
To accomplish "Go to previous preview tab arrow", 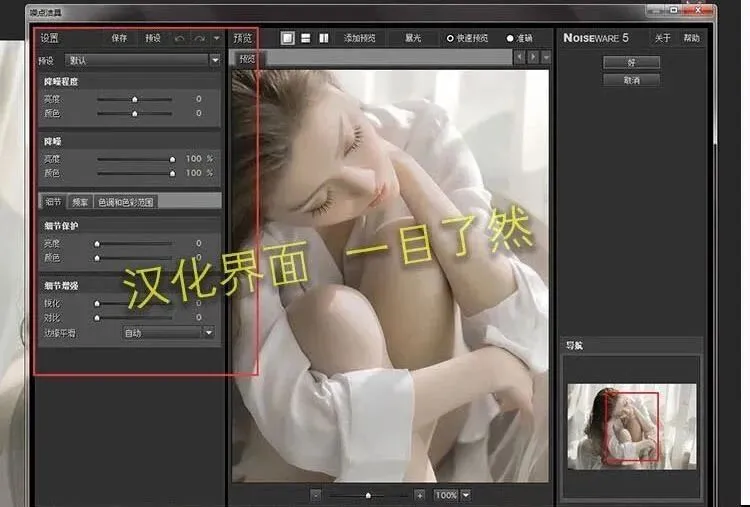I will pyautogui.click(x=518, y=58).
